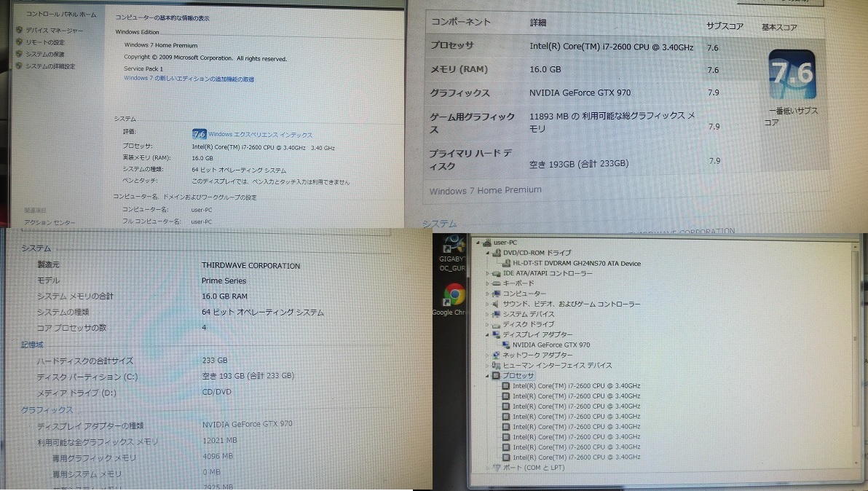Viewport: 868px width, 491px height.
Task: Click the ディスプレイ アダプター monitor icon
Action: pos(497,334)
